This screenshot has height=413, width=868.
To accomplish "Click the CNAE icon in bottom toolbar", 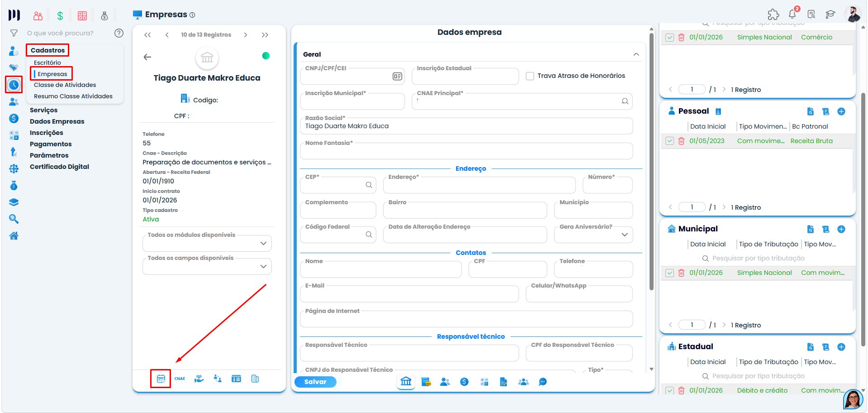I will click(x=180, y=379).
